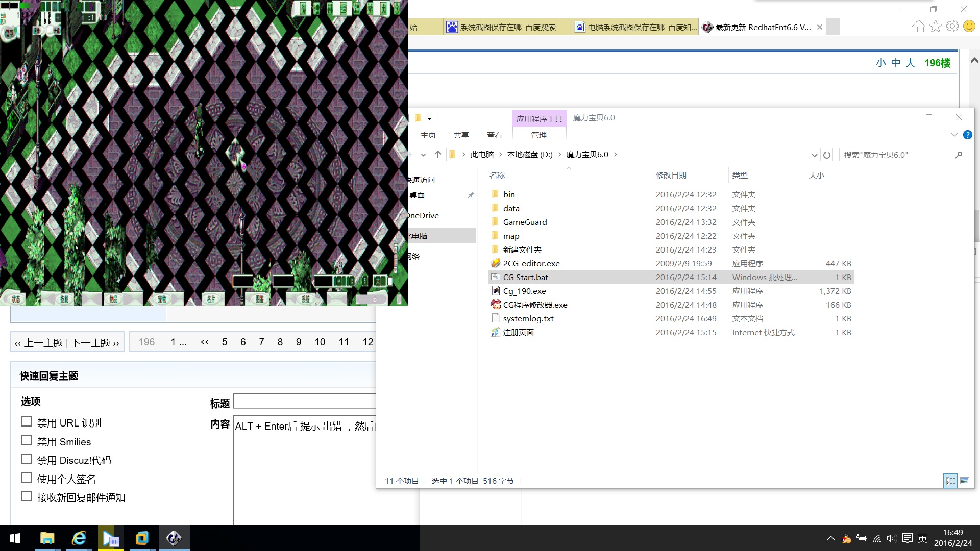This screenshot has width=980, height=551.
Task: Click the refresh button in the address bar
Action: tap(827, 155)
